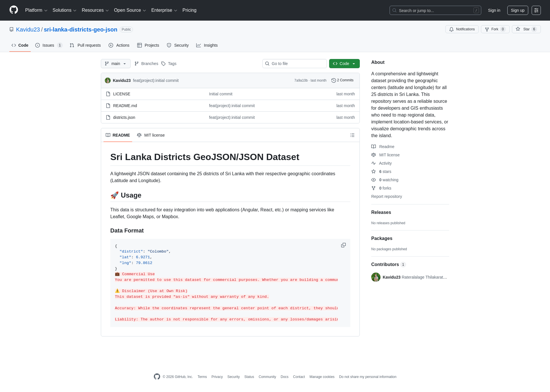Click the Activity pulse icon
The height and width of the screenshot is (392, 550).
tap(374, 163)
